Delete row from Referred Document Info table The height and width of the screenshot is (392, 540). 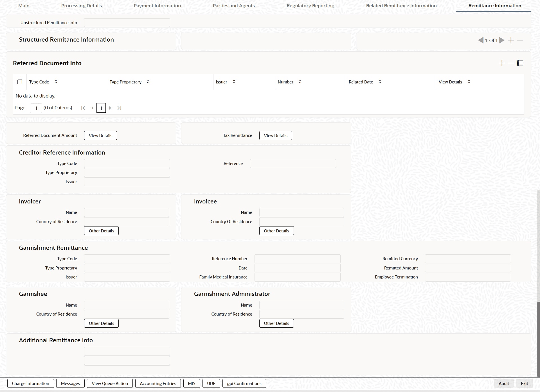coord(511,63)
